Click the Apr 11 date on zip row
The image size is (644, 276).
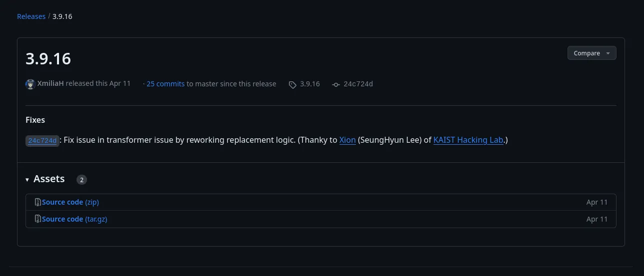pyautogui.click(x=596, y=202)
